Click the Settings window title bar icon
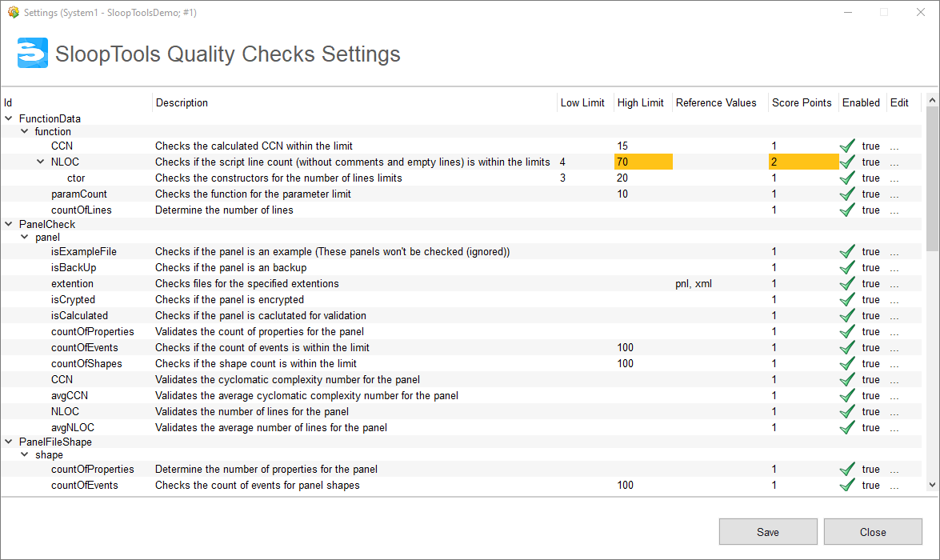940x560 pixels. 13,12
